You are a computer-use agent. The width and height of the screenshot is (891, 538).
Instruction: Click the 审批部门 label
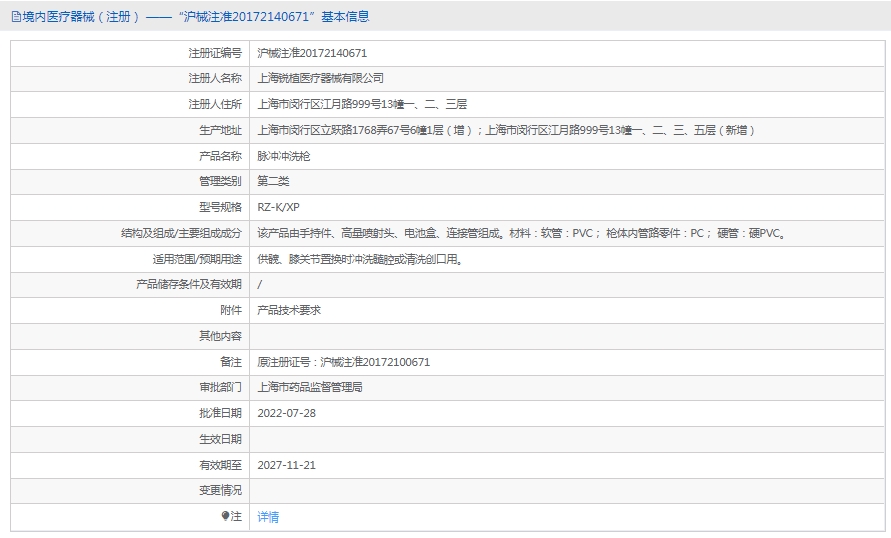[220, 387]
